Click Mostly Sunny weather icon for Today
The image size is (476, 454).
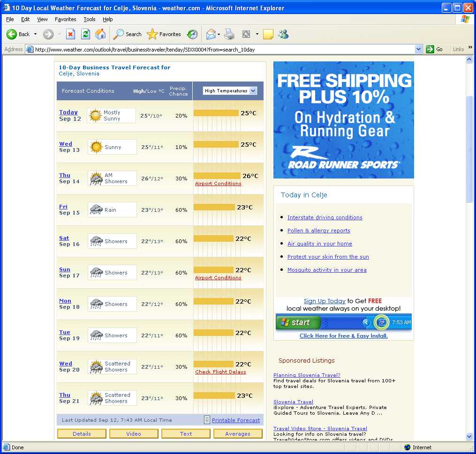click(x=95, y=115)
